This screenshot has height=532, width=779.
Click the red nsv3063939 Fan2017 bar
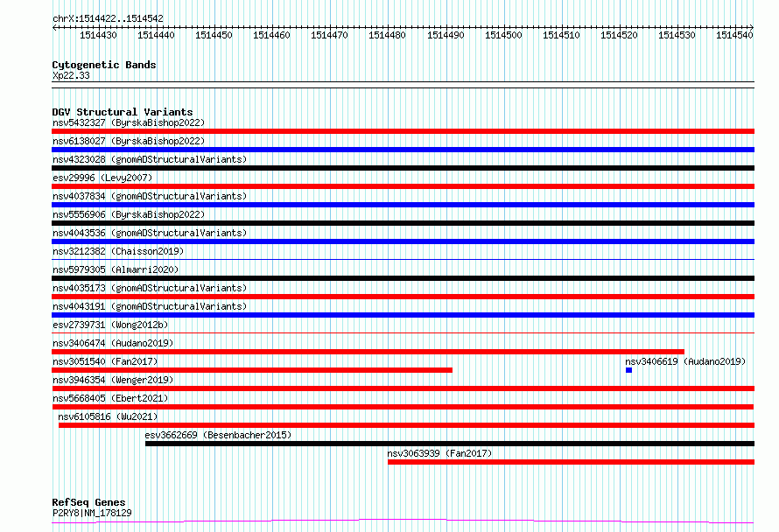coord(571,462)
